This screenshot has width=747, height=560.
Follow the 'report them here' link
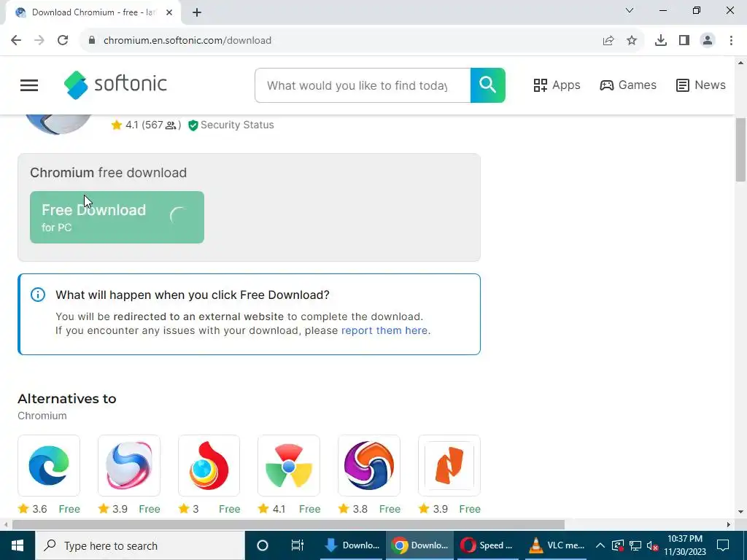[384, 330]
